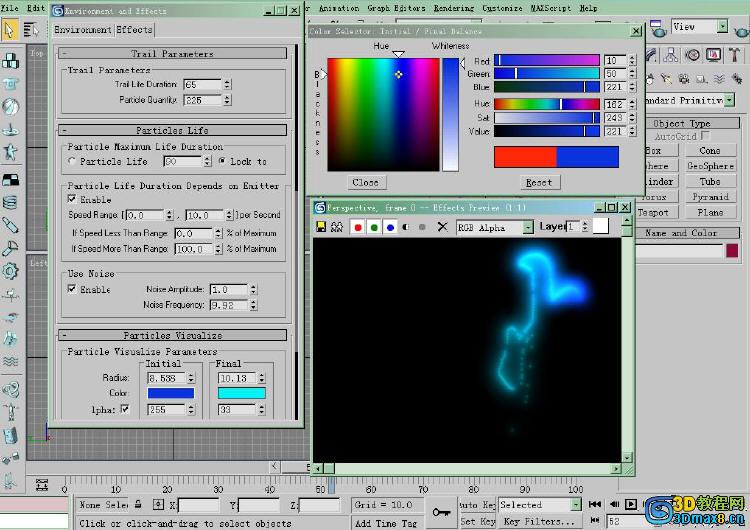Toggle the AutoGrid checkbox
The height and width of the screenshot is (530, 750).
pyautogui.click(x=705, y=136)
